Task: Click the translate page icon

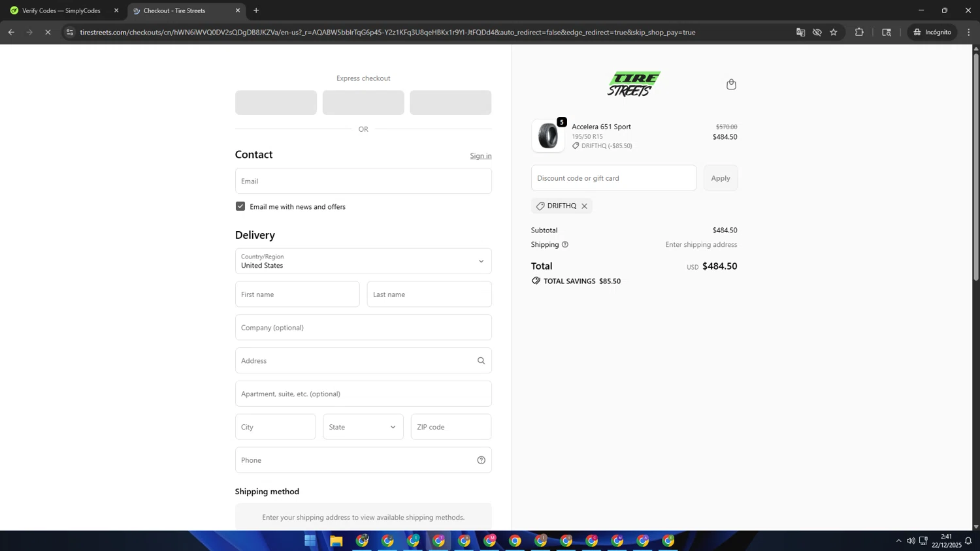Action: [x=800, y=32]
